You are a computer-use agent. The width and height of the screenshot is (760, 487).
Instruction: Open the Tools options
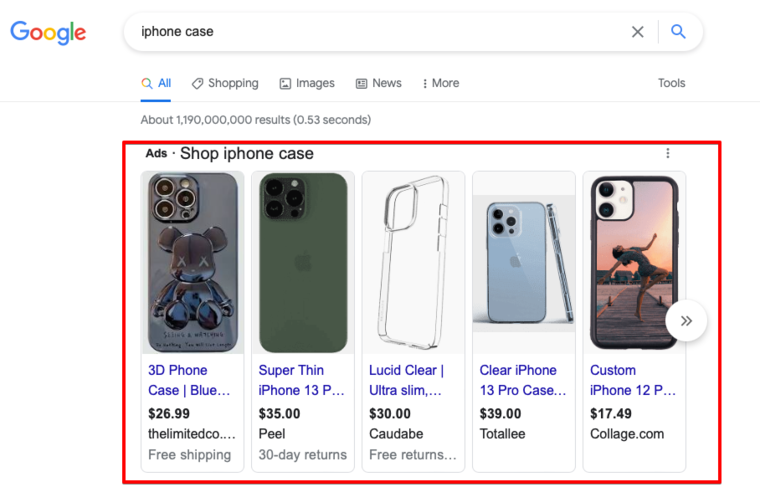tap(671, 83)
